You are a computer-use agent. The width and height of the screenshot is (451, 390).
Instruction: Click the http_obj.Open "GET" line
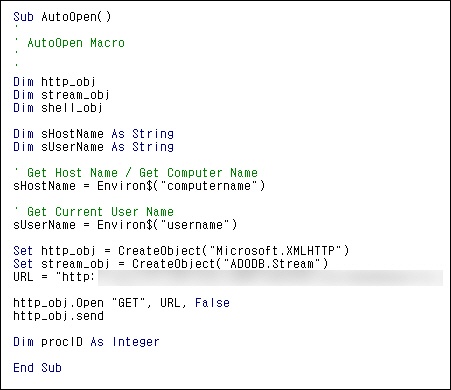121,303
